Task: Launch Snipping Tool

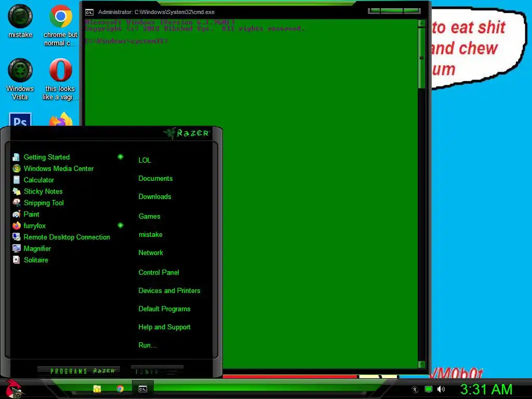Action: (68, 203)
